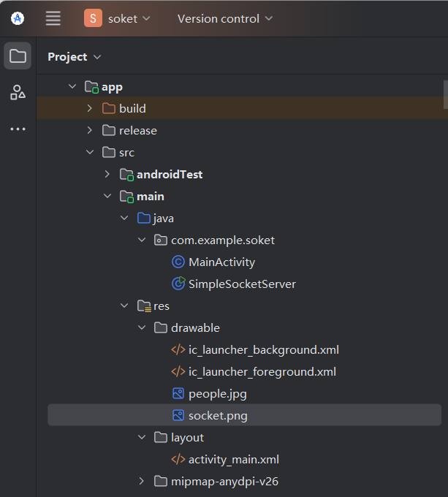Expand the androidTest folder
This screenshot has width=448, height=497.
107,174
